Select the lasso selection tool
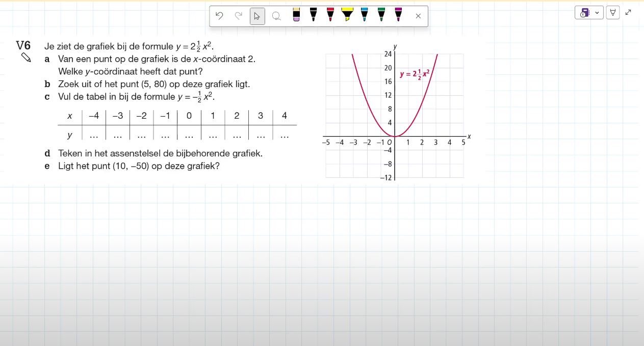This screenshot has width=644, height=346. [x=276, y=16]
